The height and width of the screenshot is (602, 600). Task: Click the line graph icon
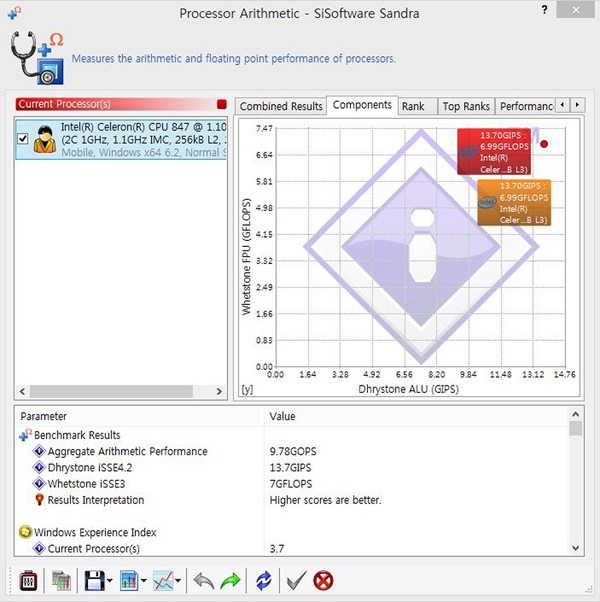[163, 581]
